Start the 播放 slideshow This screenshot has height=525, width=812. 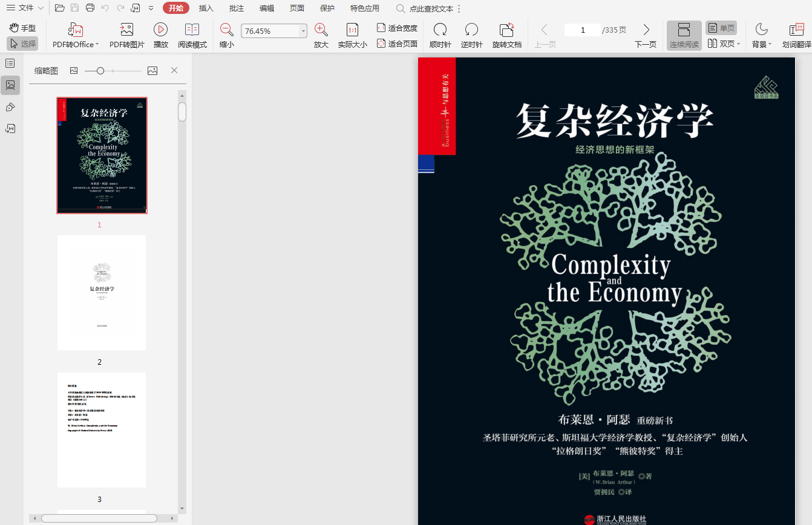[x=161, y=36]
